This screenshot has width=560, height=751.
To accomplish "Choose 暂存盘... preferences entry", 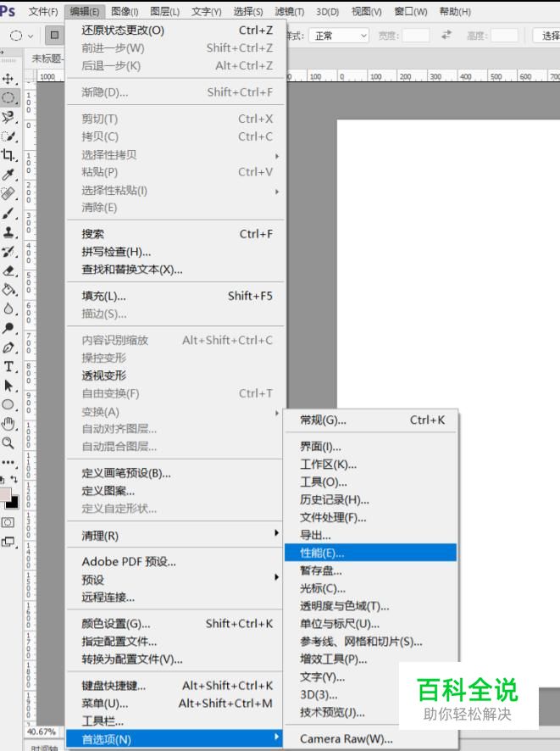I will (x=371, y=570).
